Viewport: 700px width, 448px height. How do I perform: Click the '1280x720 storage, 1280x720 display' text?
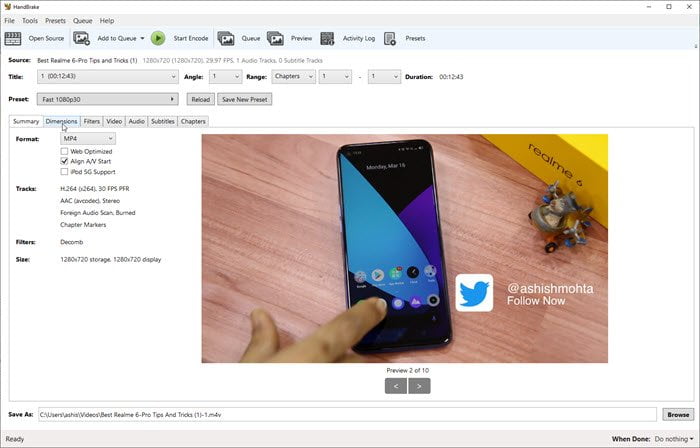[111, 259]
